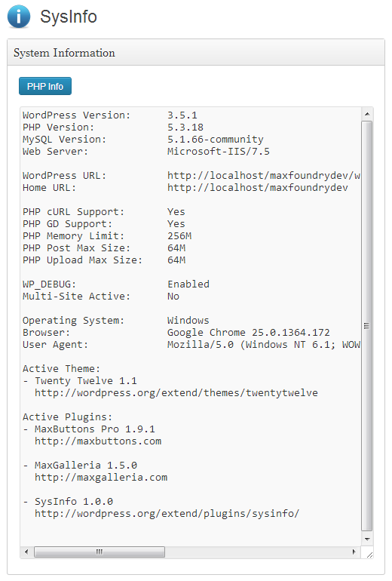Click the sysinfo plugin URL text
This screenshot has width=392, height=581.
click(167, 514)
